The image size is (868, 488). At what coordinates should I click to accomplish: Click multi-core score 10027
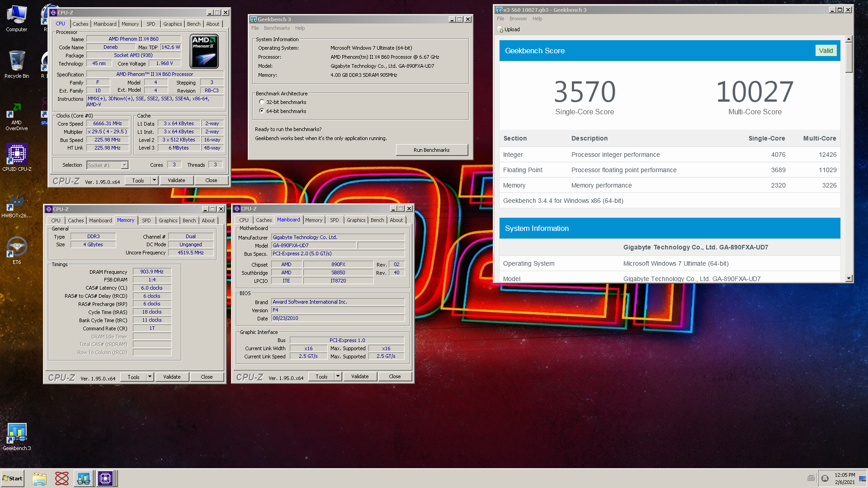coord(755,92)
